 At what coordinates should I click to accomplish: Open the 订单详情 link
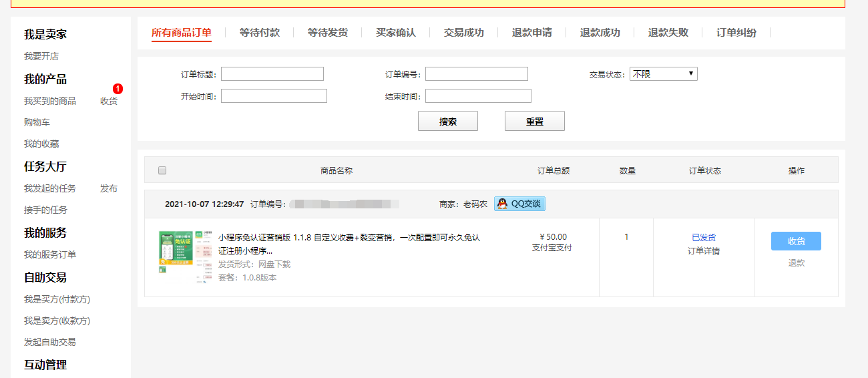tap(704, 251)
